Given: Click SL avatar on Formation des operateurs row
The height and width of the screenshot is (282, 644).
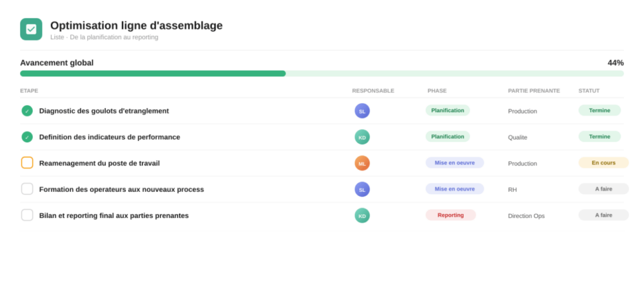Looking at the screenshot, I should tap(362, 189).
